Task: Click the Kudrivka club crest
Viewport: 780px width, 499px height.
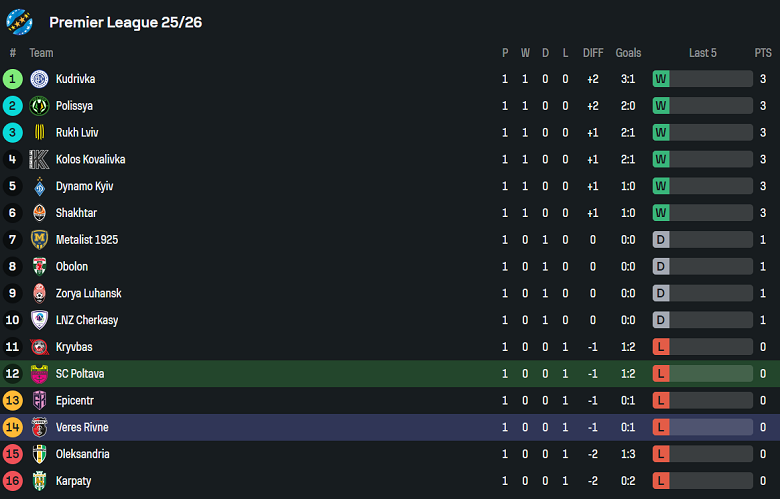Action: point(39,79)
